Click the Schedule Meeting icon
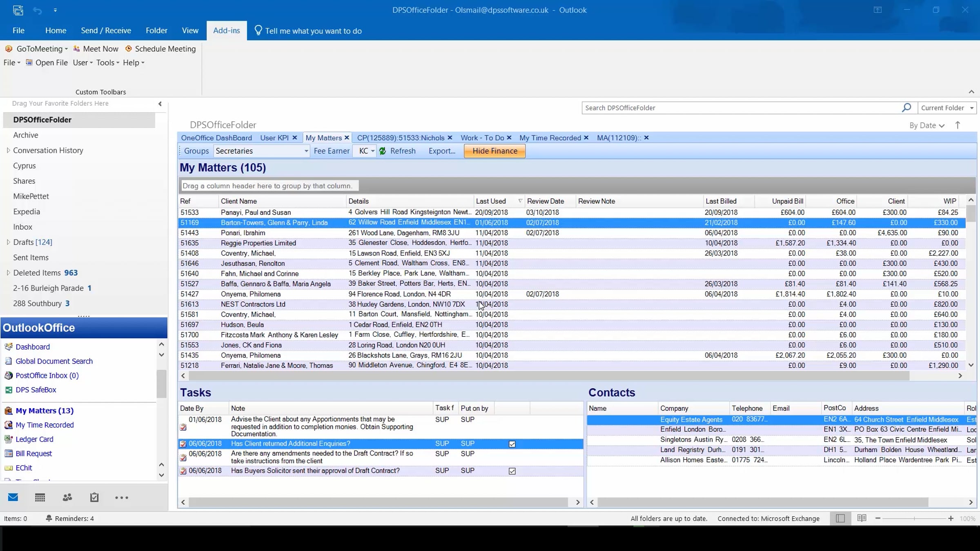 [129, 49]
